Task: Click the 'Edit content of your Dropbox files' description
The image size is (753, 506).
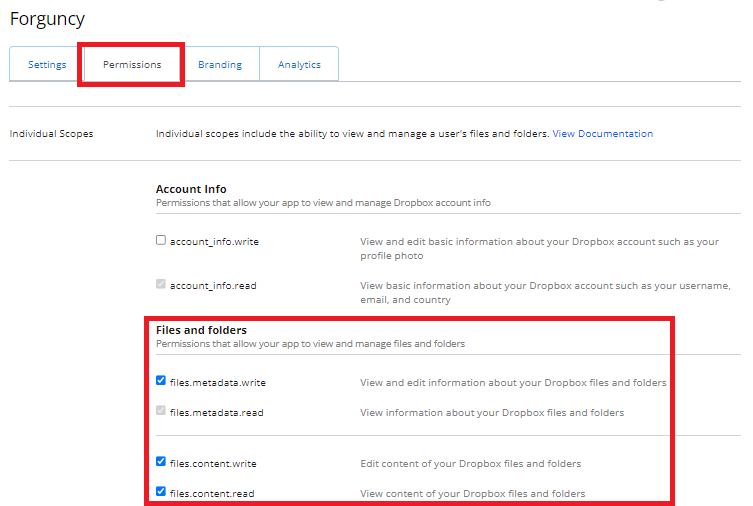Action: (471, 464)
